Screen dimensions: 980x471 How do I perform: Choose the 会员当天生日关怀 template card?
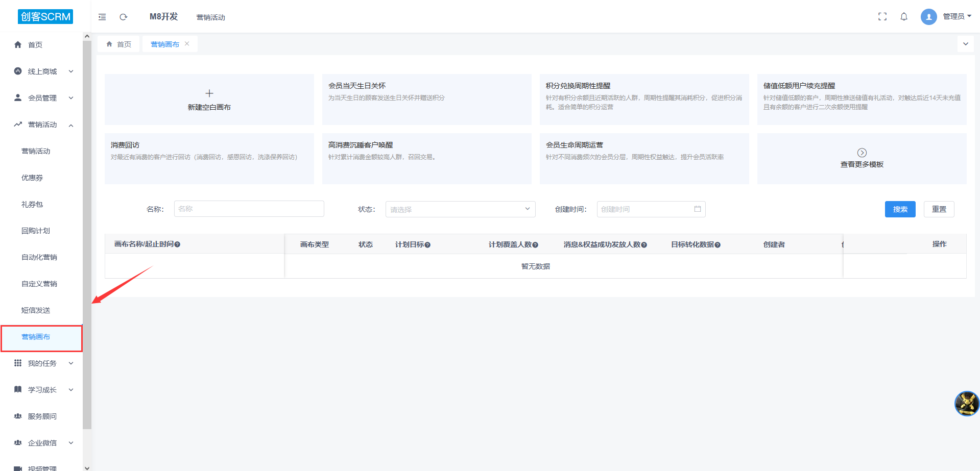pyautogui.click(x=427, y=100)
